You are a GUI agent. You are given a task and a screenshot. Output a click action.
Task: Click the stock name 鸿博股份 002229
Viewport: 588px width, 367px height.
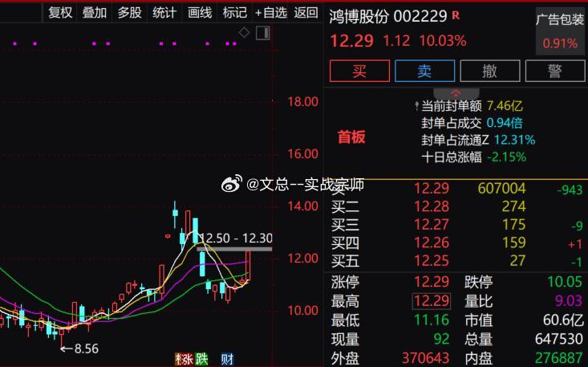[388, 17]
